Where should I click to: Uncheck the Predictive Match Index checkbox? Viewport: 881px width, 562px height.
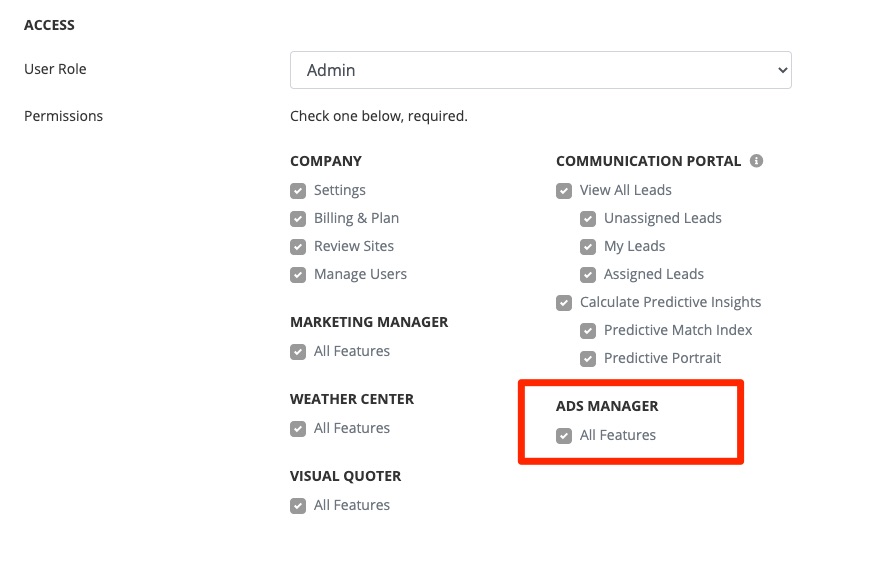click(x=588, y=331)
